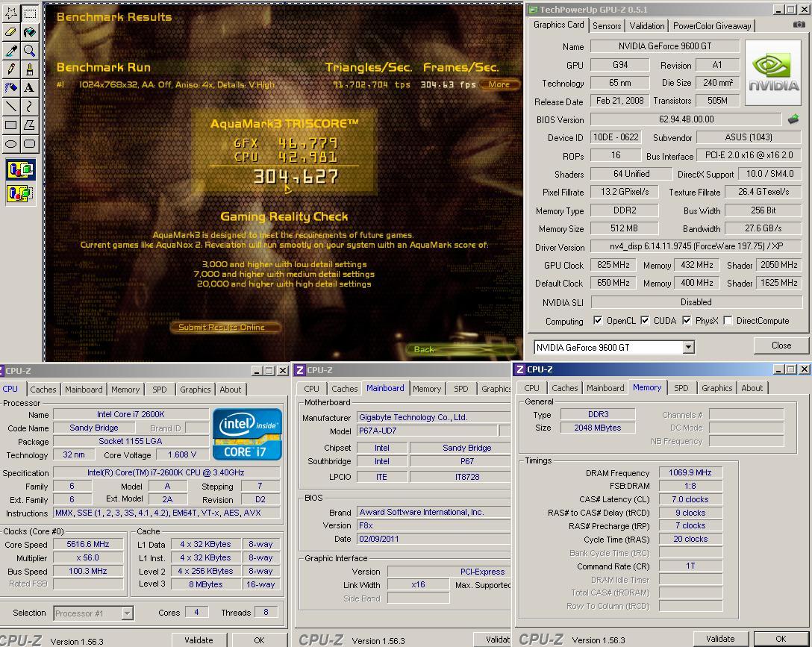
Task: Select the Free-Form Select tool in Paint
Action: pyautogui.click(x=11, y=13)
